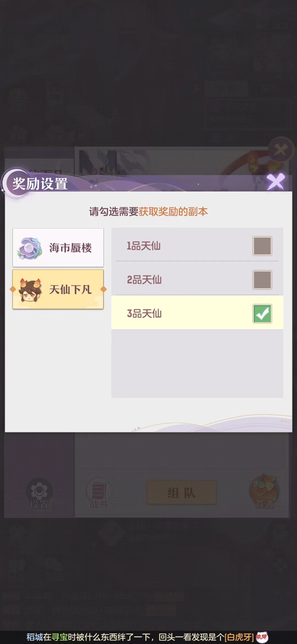The width and height of the screenshot is (297, 644).
Task: Click the 2品天仙 row label
Action: click(x=144, y=280)
